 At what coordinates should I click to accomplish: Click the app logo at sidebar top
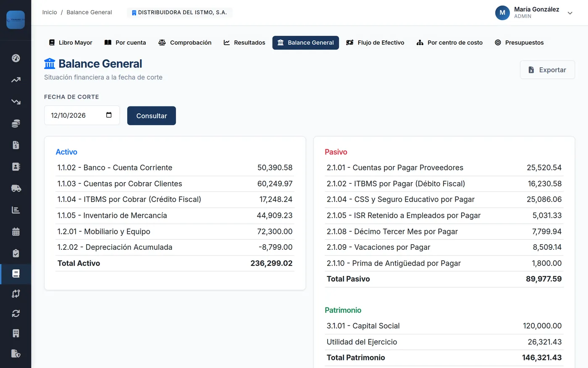[16, 20]
